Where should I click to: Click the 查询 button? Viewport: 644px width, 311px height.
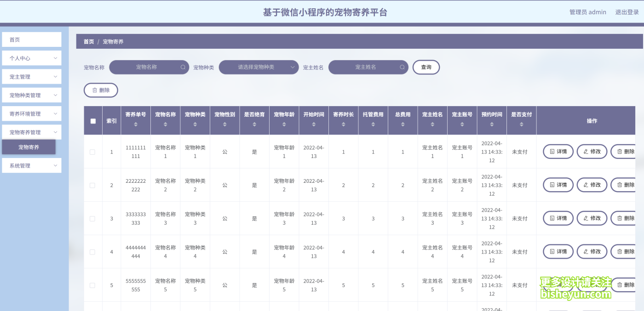point(425,67)
